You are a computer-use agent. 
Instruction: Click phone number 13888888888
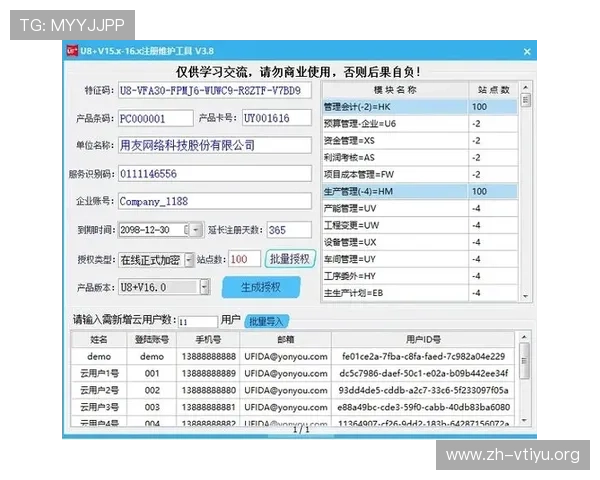tap(209, 356)
